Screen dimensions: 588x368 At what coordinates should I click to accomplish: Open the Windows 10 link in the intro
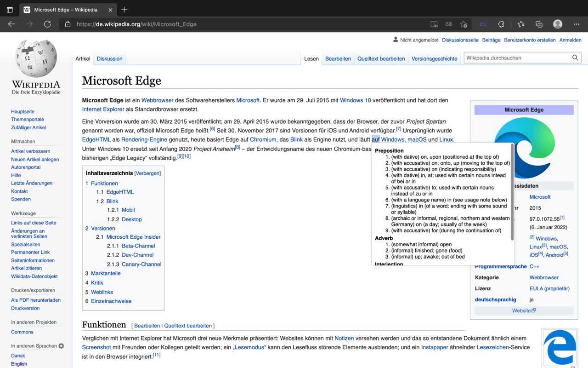click(x=355, y=100)
